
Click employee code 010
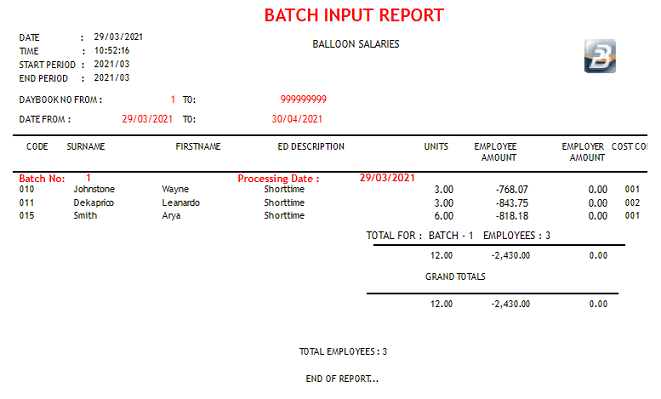tap(27, 189)
